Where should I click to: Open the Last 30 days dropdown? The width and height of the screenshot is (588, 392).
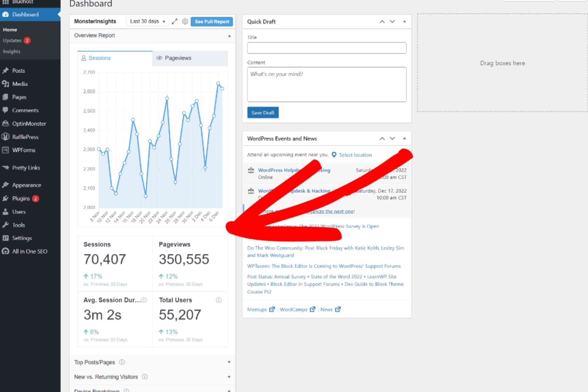coord(147,21)
